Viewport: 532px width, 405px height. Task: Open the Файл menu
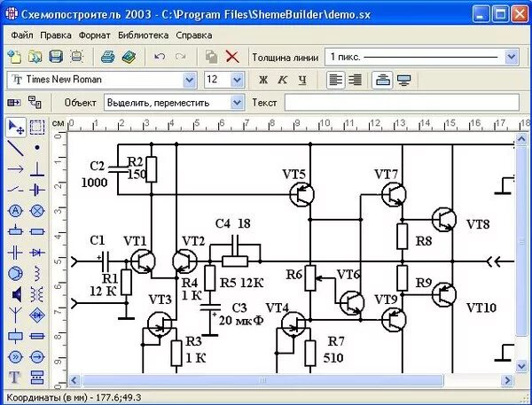pyautogui.click(x=22, y=35)
